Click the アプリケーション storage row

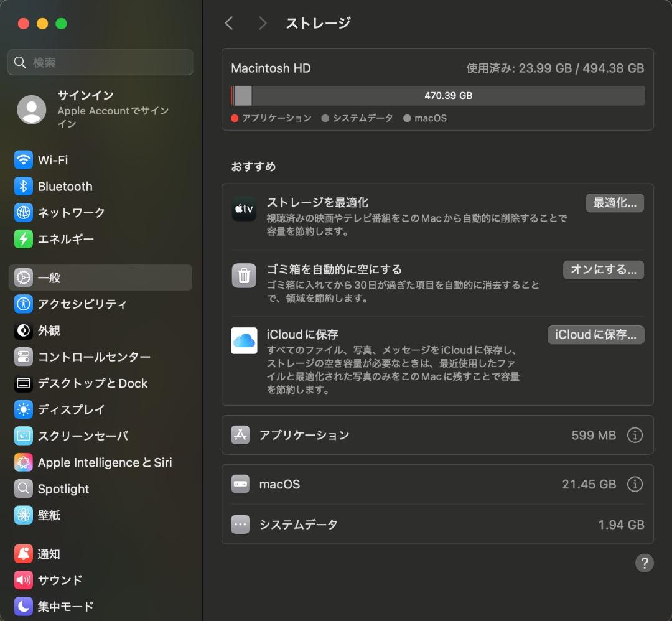coord(437,435)
